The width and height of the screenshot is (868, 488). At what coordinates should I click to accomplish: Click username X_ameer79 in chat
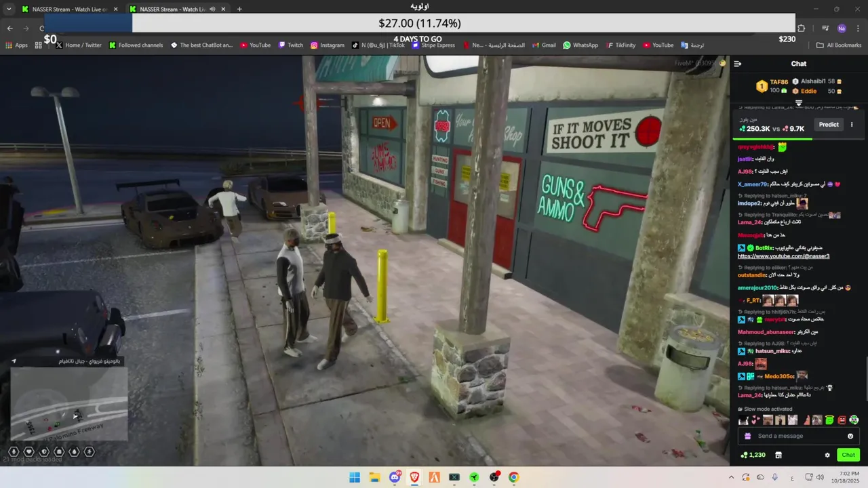(x=753, y=184)
